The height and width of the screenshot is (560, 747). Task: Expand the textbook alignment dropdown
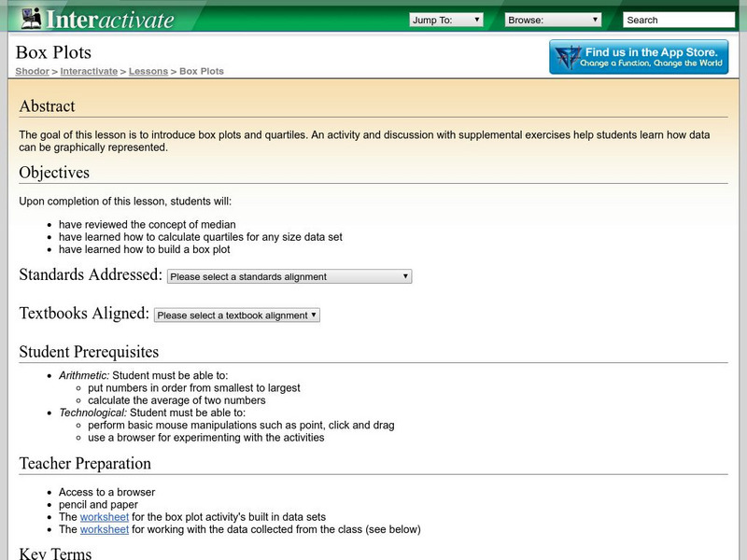pyautogui.click(x=237, y=315)
